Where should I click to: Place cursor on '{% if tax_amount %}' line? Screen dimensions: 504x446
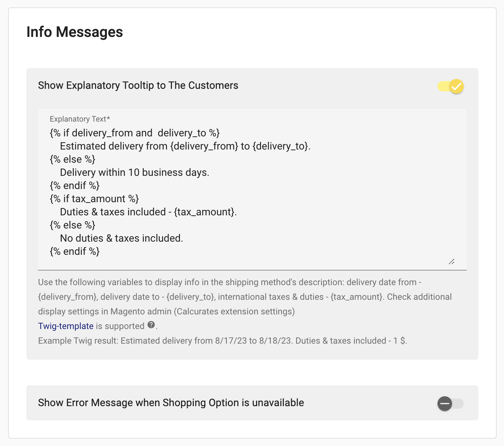click(x=94, y=199)
